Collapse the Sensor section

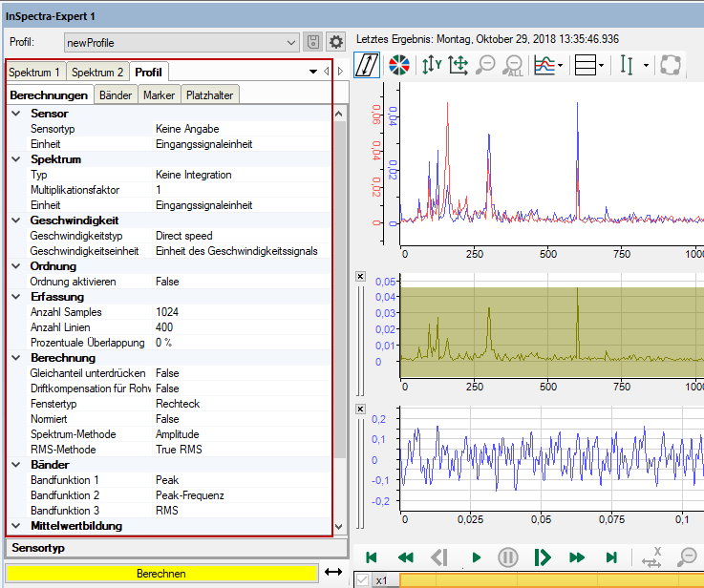[16, 114]
